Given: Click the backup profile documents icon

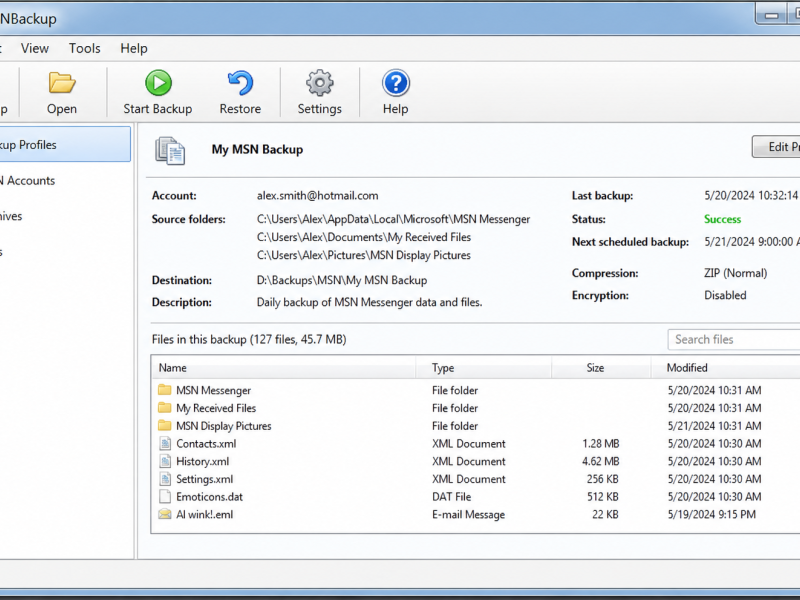Looking at the screenshot, I should coord(170,151).
